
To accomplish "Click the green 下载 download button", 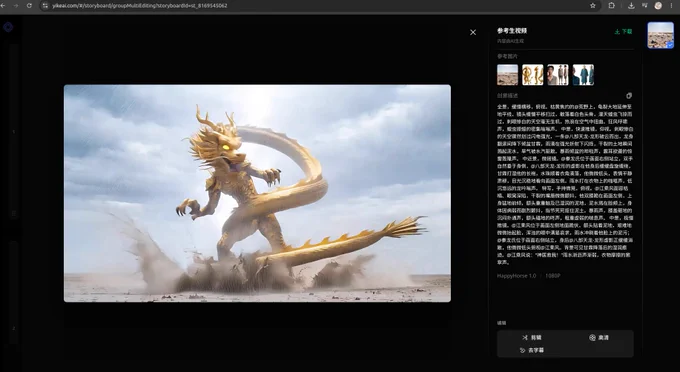I will coord(623,32).
